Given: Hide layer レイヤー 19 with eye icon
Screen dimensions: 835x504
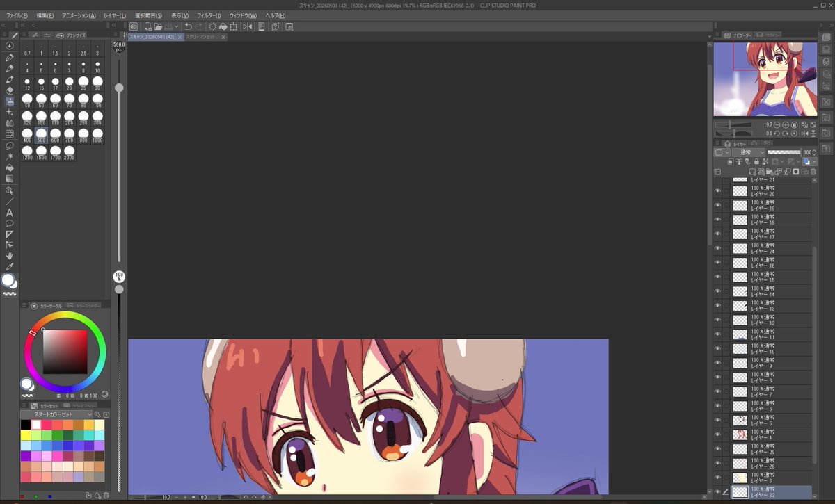Looking at the screenshot, I should click(718, 205).
